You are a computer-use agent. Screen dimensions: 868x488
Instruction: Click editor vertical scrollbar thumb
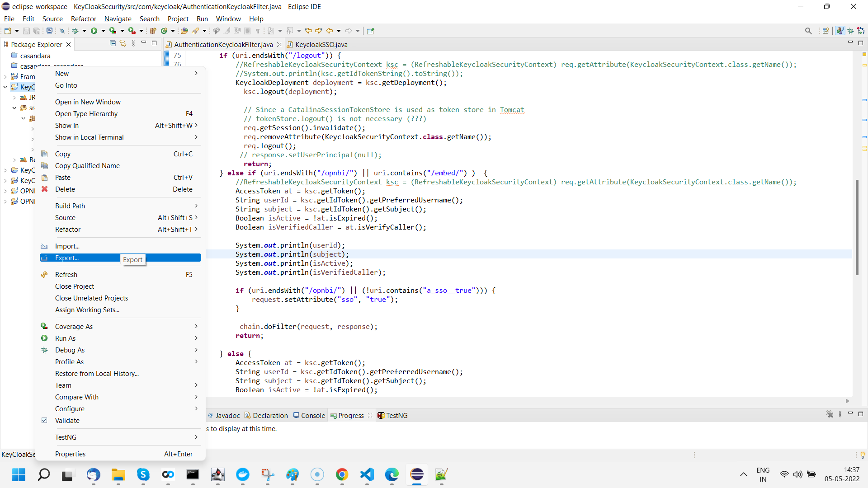[857, 227]
